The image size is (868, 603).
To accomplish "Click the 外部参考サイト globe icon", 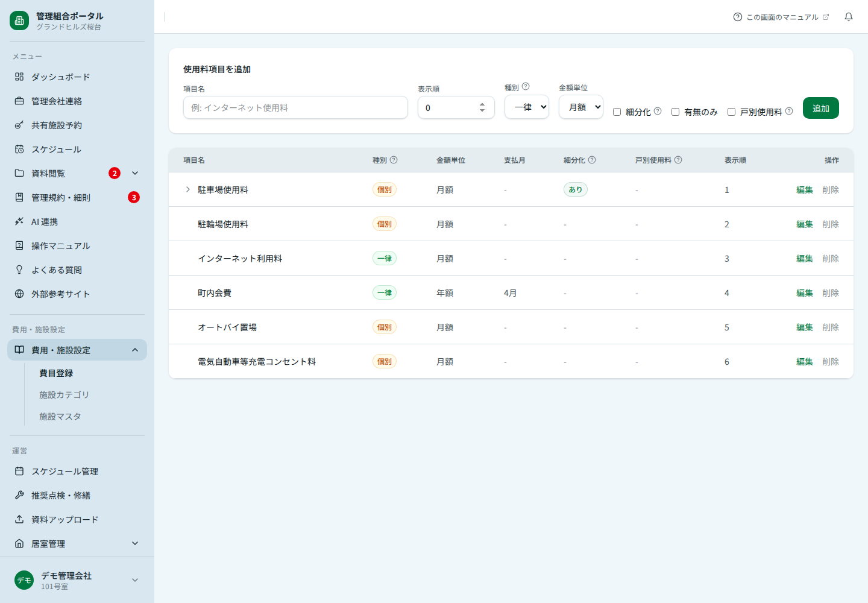I will tap(19, 294).
